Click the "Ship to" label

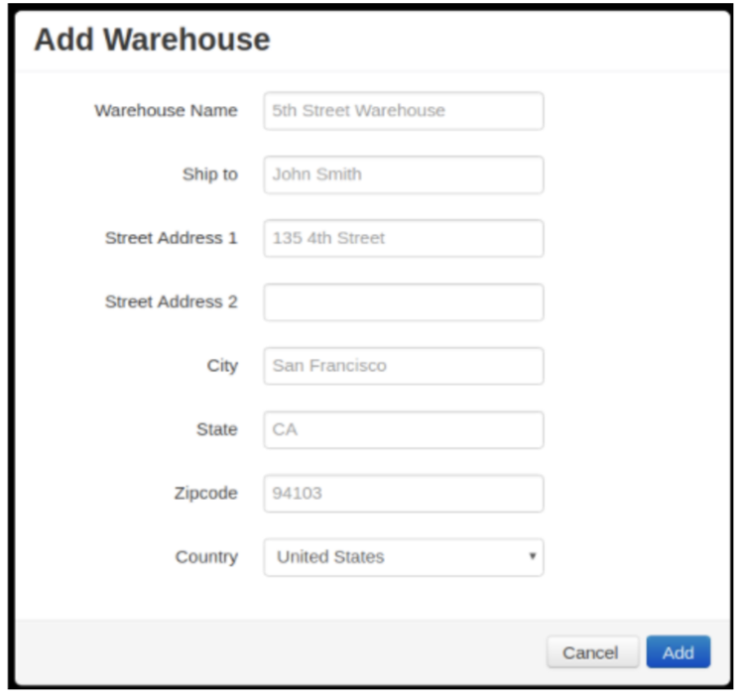click(x=210, y=175)
